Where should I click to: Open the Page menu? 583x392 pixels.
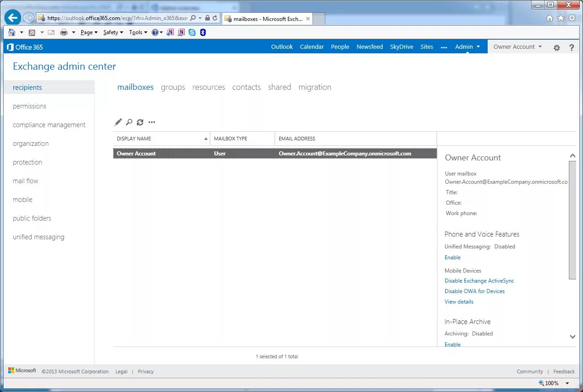pyautogui.click(x=89, y=32)
